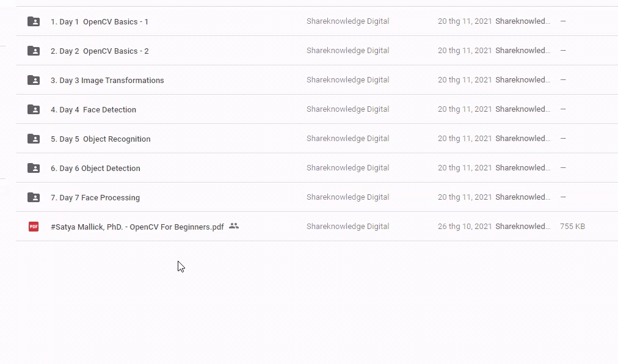Open folder '1. Day 1 OpenCV Basics - 1'

(x=100, y=22)
